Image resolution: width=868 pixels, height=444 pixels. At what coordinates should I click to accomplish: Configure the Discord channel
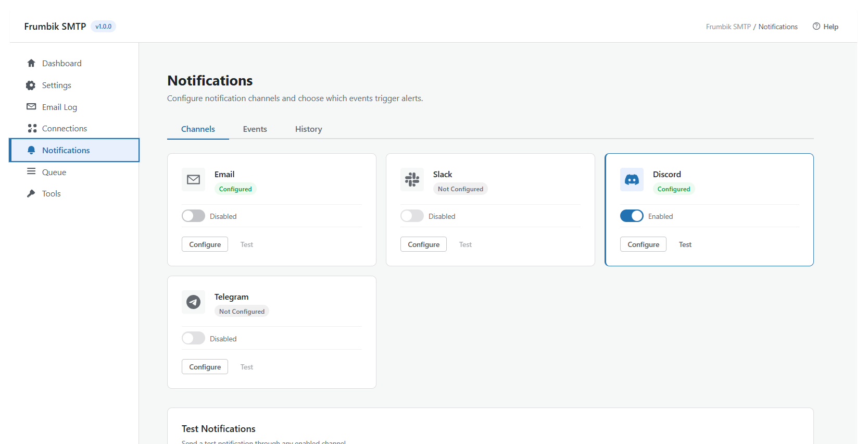click(643, 244)
